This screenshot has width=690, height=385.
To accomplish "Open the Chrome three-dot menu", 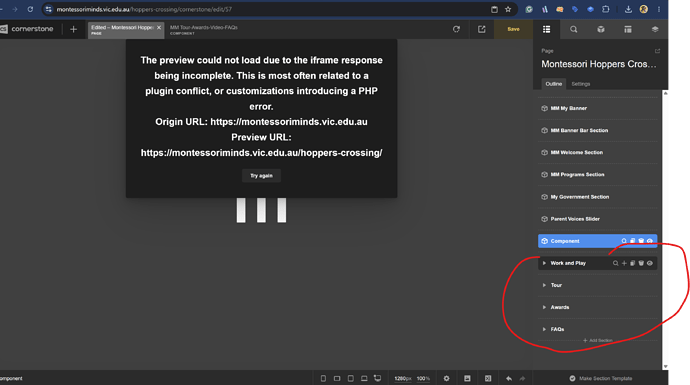I will pyautogui.click(x=659, y=9).
